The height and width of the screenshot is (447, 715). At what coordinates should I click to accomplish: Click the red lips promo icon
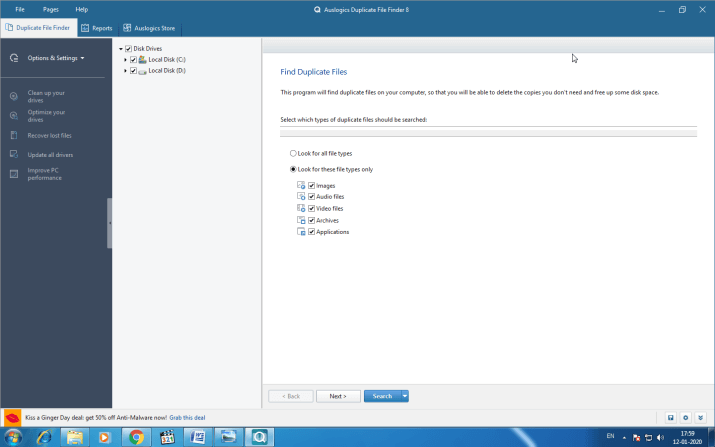tap(12, 417)
